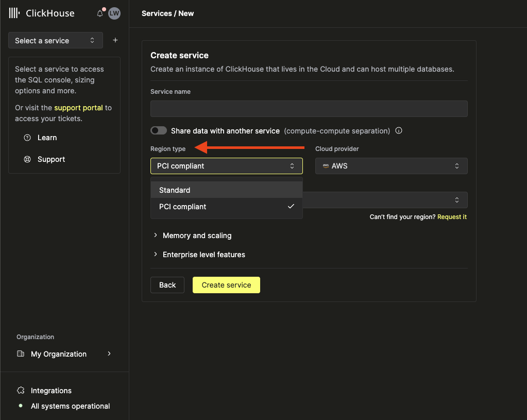This screenshot has height=420, width=527.
Task: Click the ClickHouse logo icon
Action: click(14, 13)
